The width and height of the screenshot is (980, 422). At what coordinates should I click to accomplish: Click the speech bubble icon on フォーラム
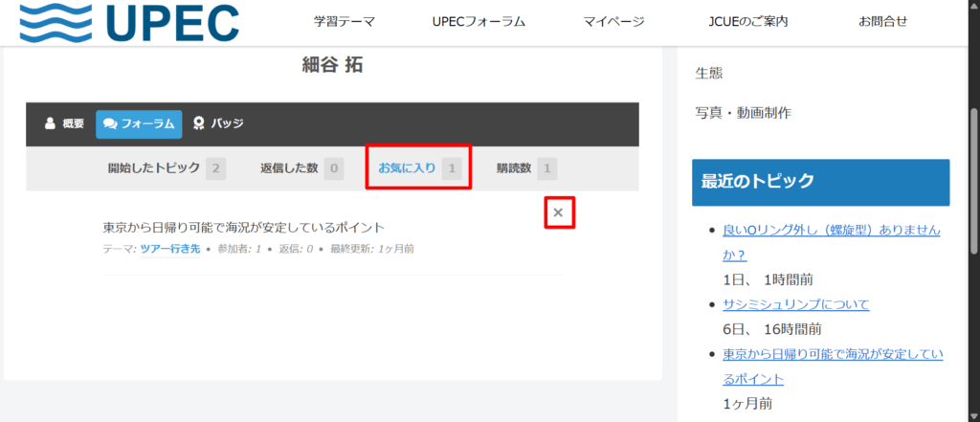[110, 123]
